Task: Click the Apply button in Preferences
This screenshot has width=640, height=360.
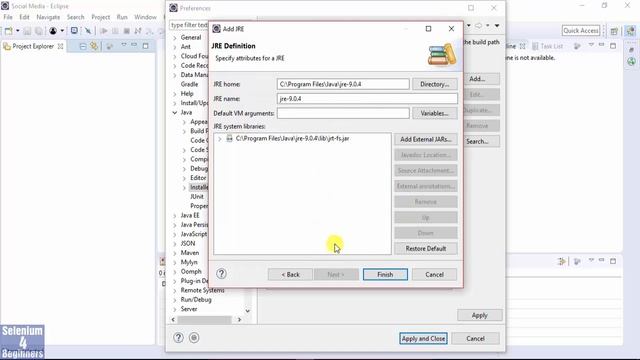Action: [480, 315]
